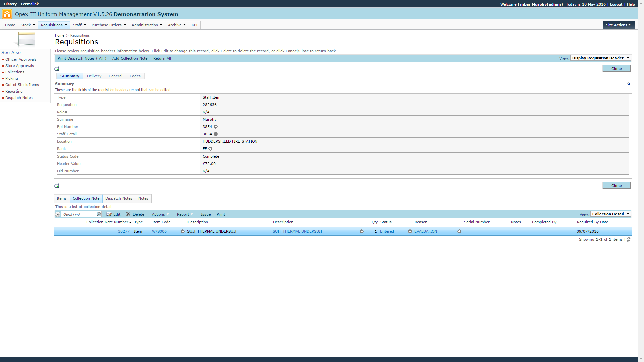Click the Opex orange logo icon
The height and width of the screenshot is (362, 644).
click(7, 14)
